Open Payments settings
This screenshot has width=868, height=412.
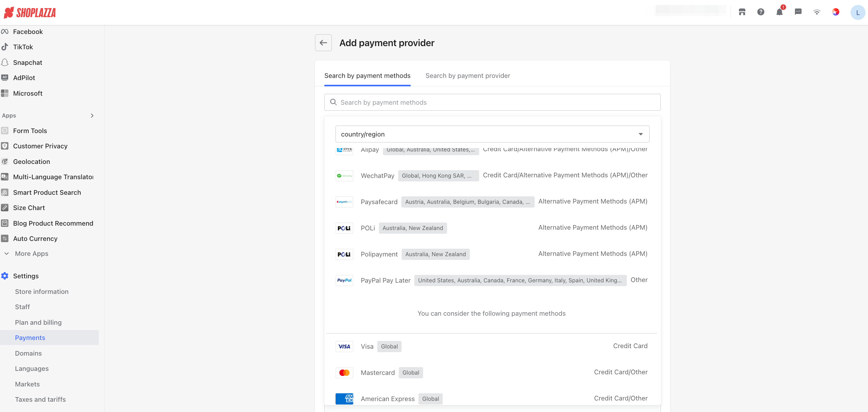(49, 338)
